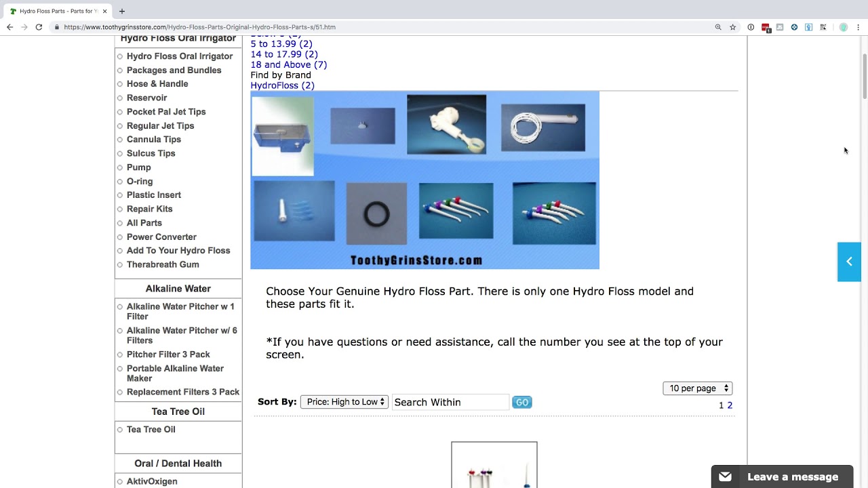
Task: Open Reservoir category
Action: point(146,98)
